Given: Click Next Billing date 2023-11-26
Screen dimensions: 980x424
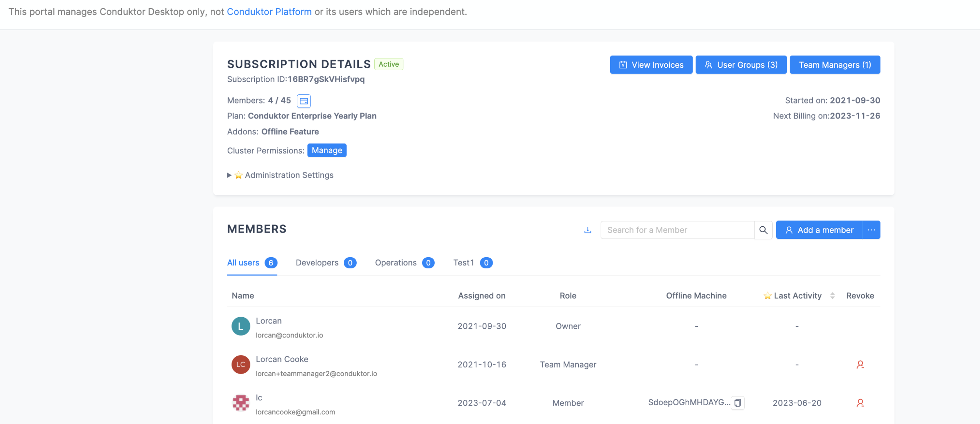Looking at the screenshot, I should pos(855,116).
